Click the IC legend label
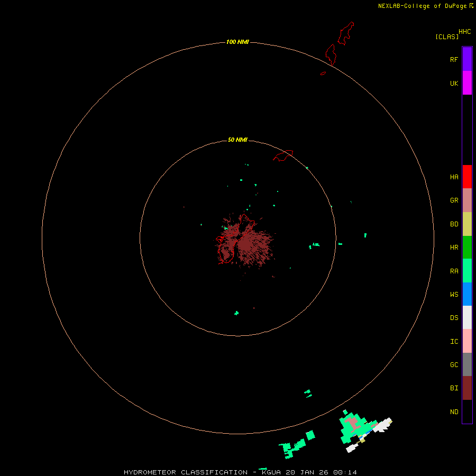Viewport: 476px width, 476px height. [x=454, y=342]
